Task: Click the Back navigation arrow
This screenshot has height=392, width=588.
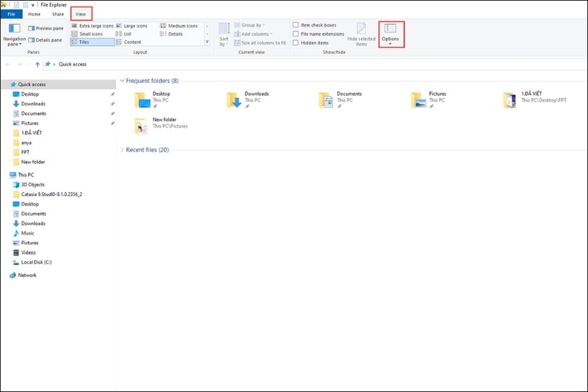Action: (x=8, y=64)
